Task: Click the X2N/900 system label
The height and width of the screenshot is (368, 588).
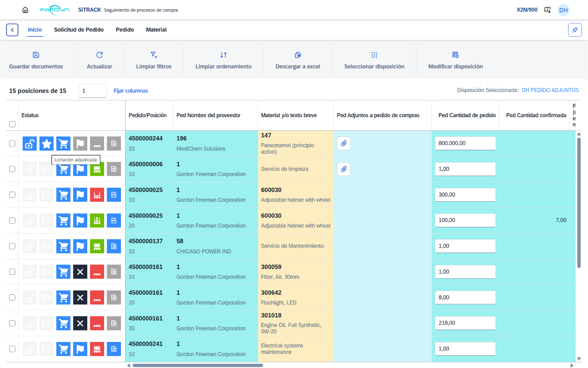Action: (x=527, y=10)
